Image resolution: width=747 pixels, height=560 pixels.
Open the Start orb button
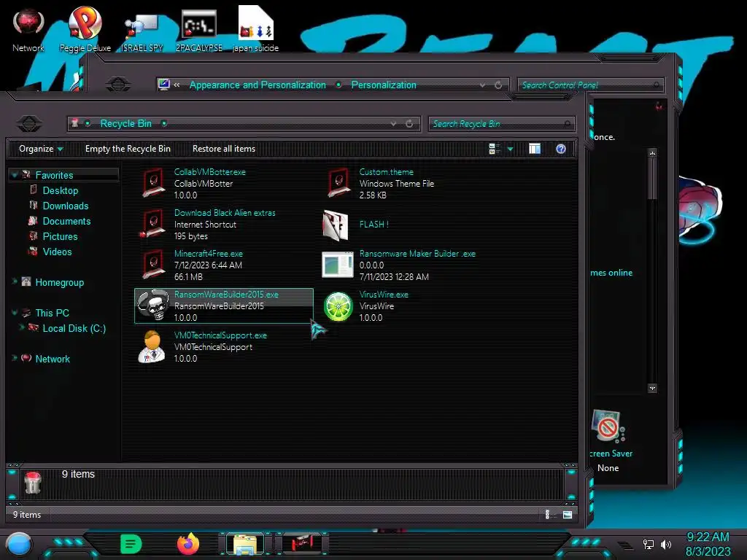[x=18, y=545]
